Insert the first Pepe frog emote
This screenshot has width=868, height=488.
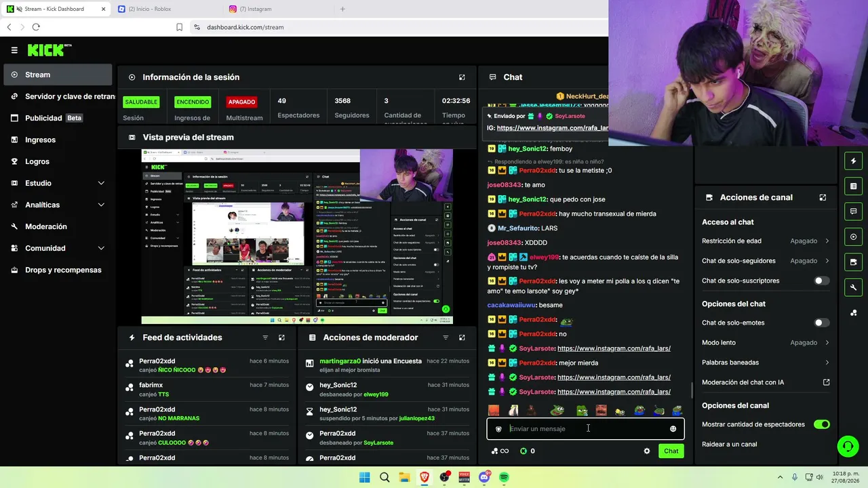pos(557,410)
